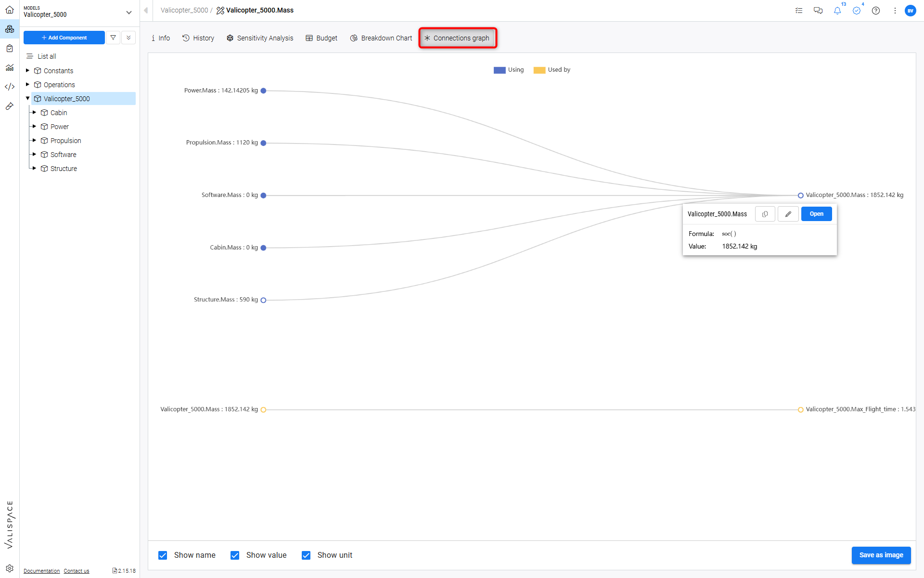Open the BV user avatar
Screen dimensions: 924x578
911,11
